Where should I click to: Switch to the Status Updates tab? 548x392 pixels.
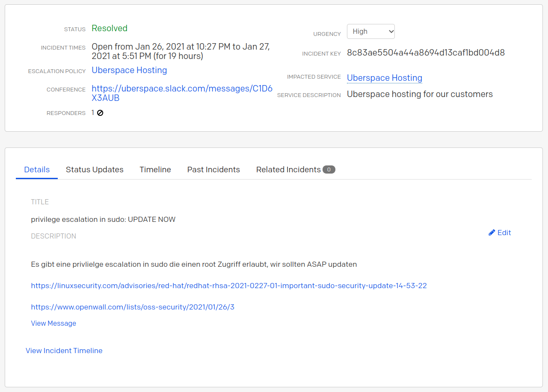point(95,170)
